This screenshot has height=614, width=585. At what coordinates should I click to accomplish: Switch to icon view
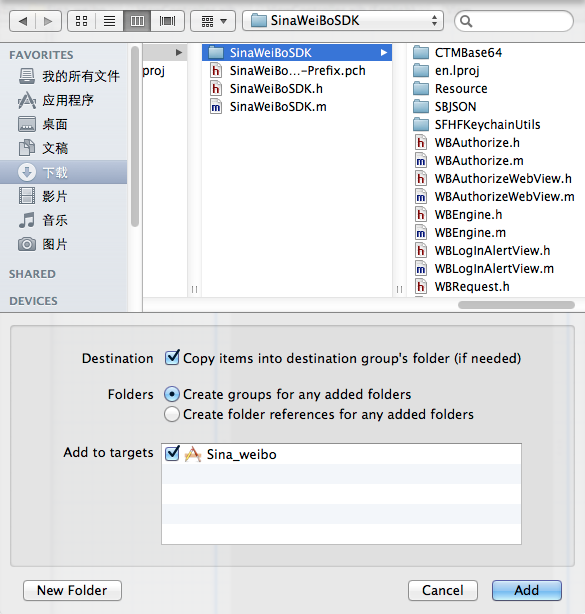click(81, 21)
